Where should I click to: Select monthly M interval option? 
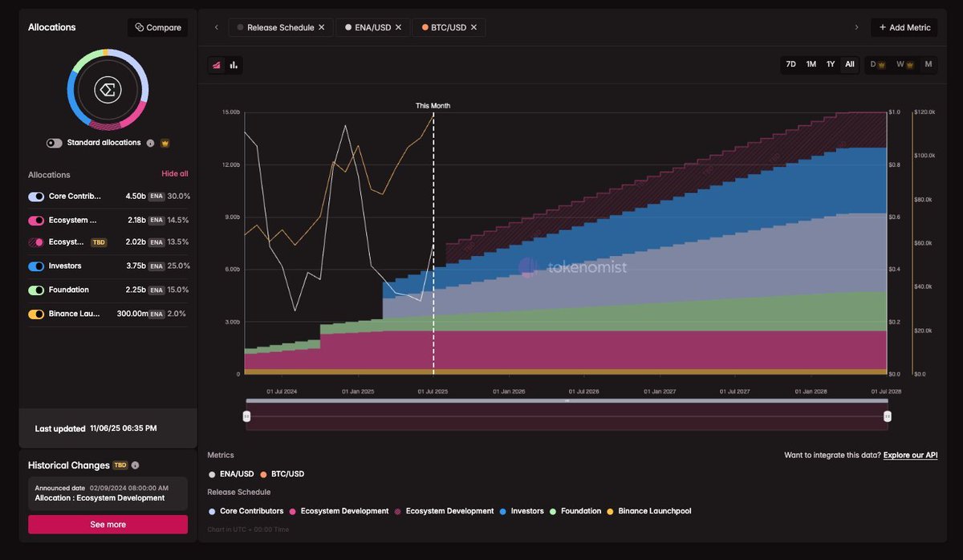[x=928, y=64]
